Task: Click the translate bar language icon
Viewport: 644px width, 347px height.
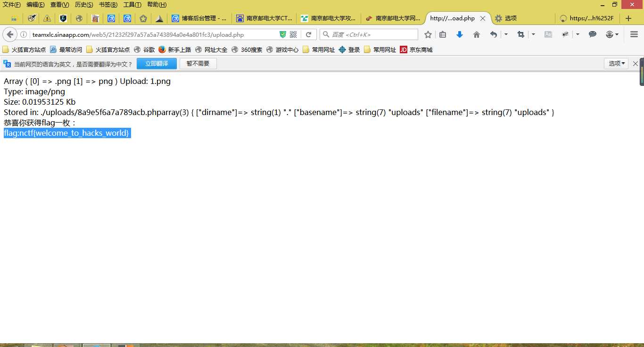Action: (x=7, y=64)
